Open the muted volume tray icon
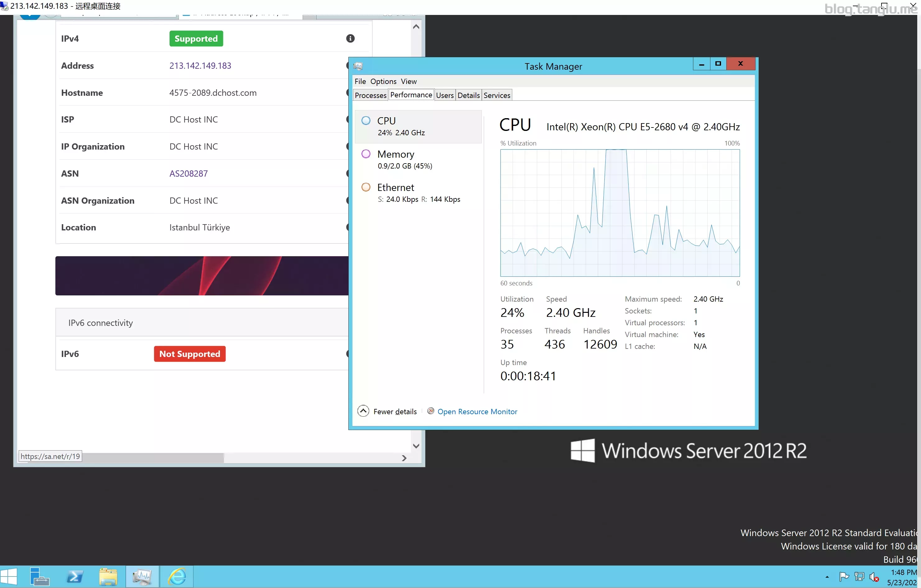Screen dimensions: 921x588 pyautogui.click(x=874, y=577)
